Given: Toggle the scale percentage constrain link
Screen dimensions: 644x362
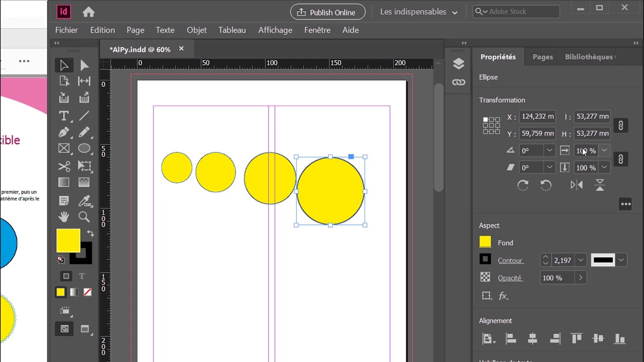Looking at the screenshot, I should (x=621, y=159).
